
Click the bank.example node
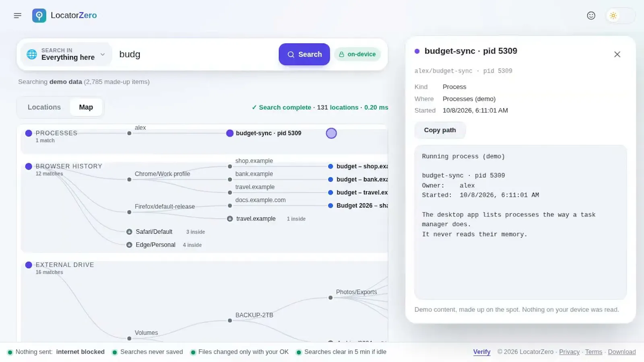click(x=230, y=180)
